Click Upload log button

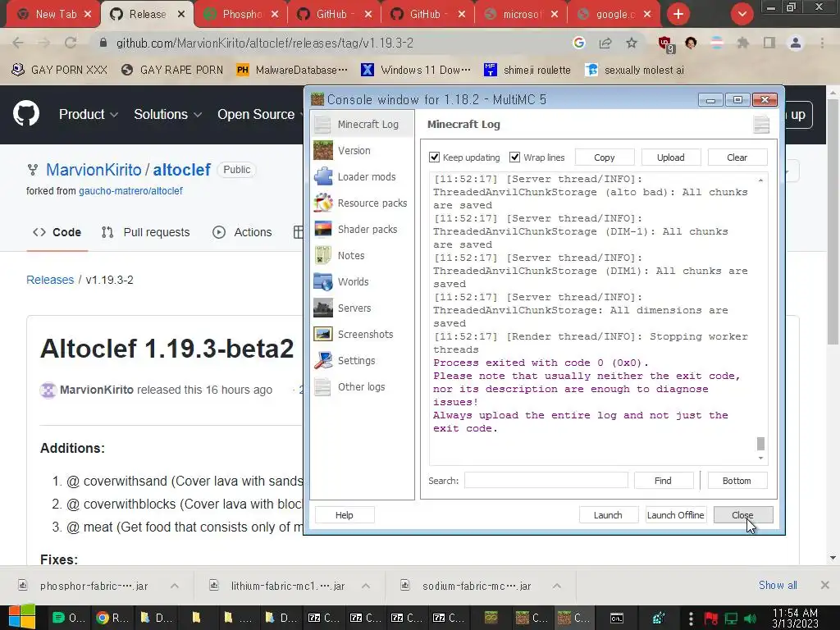coord(671,157)
